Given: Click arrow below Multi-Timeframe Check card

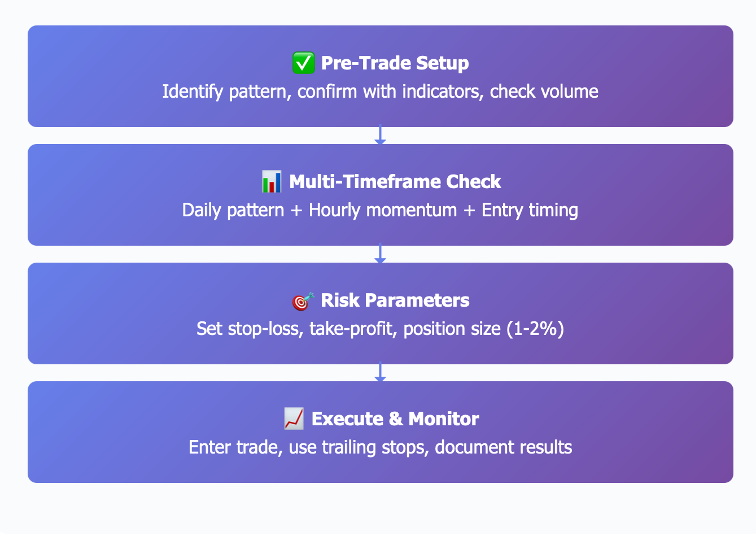Looking at the screenshot, I should 380,254.
